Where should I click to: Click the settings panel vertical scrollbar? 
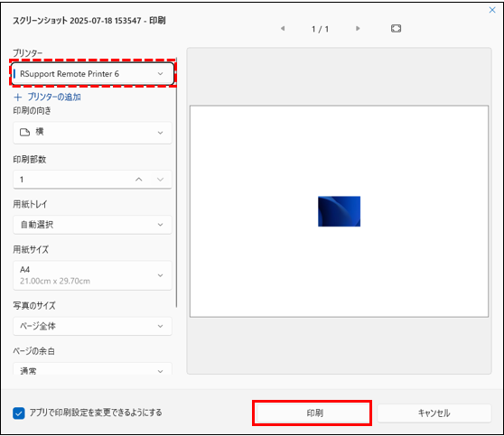click(176, 183)
